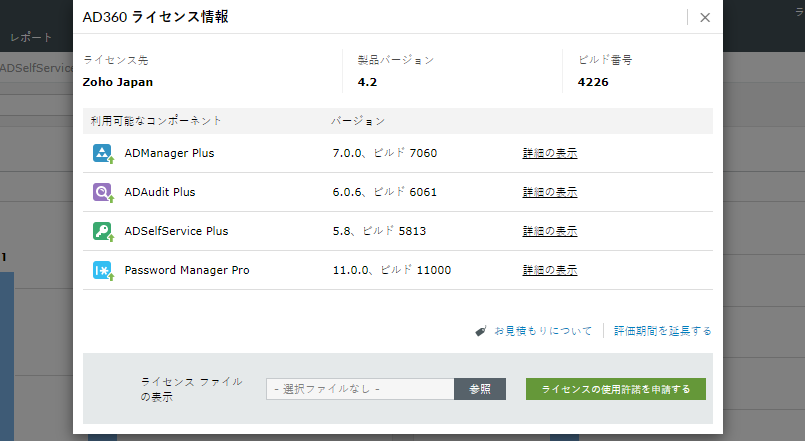This screenshot has width=805, height=441.
Task: Click the ライセンス ファイルの表示 label
Action: point(191,389)
